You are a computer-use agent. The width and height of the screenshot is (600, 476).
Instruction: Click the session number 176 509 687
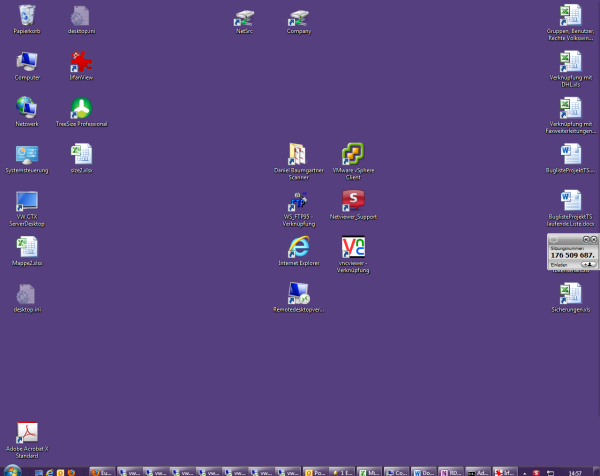point(572,255)
